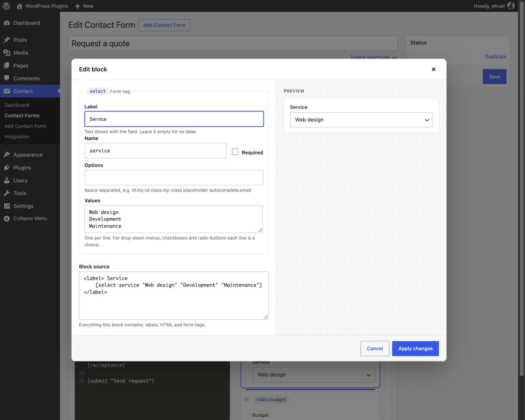525x420 pixels.
Task: Click inside the Block source textarea
Action: [174, 295]
